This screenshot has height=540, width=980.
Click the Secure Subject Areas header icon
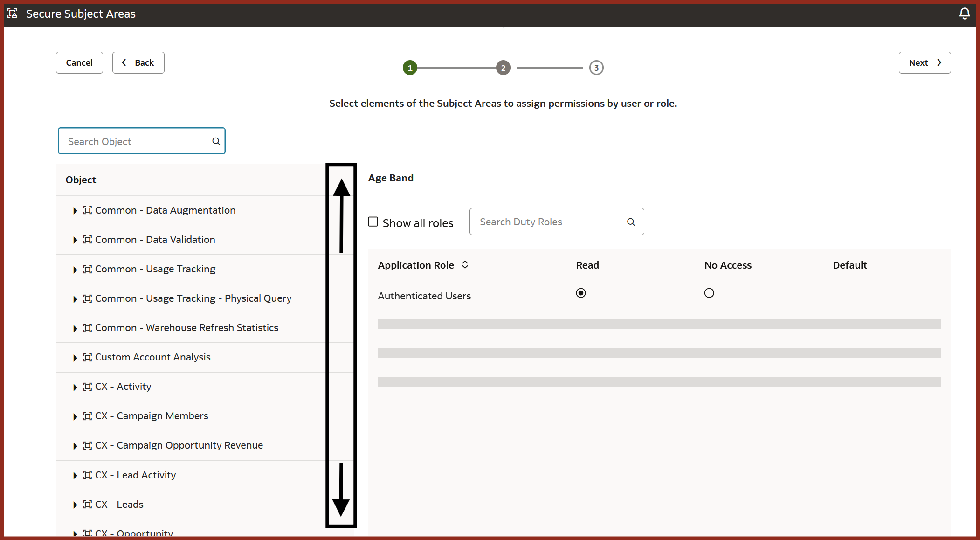coord(13,14)
